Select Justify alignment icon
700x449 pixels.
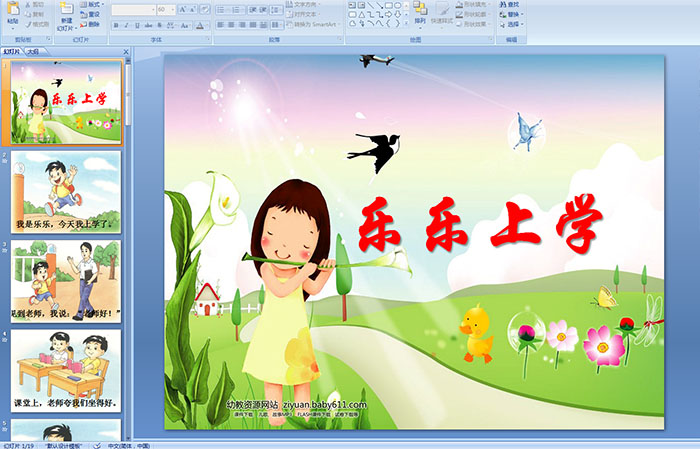tap(253, 25)
